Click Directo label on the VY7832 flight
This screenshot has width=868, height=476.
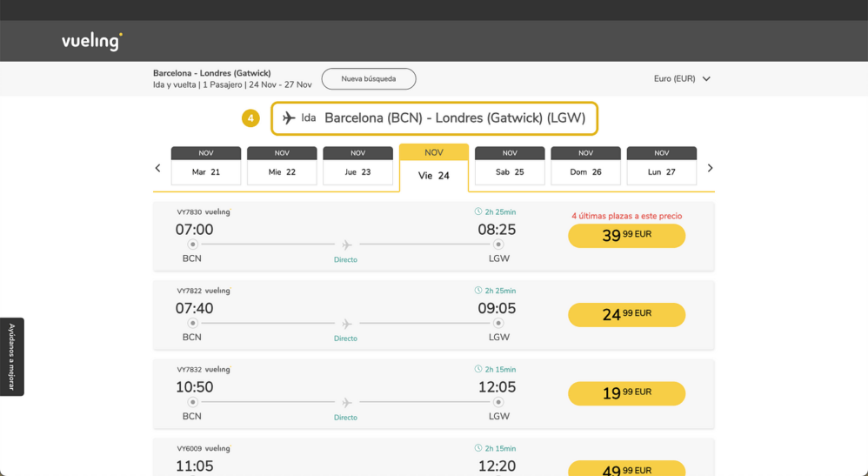point(345,418)
